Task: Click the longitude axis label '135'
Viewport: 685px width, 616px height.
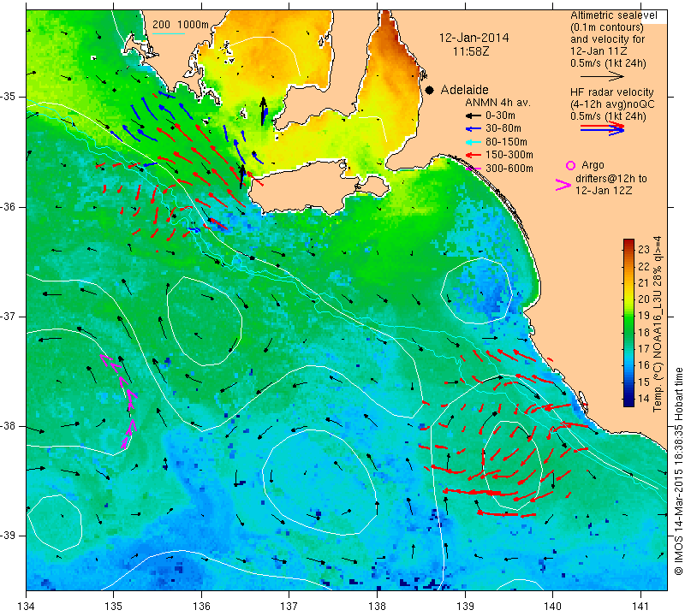Action: pos(114,606)
